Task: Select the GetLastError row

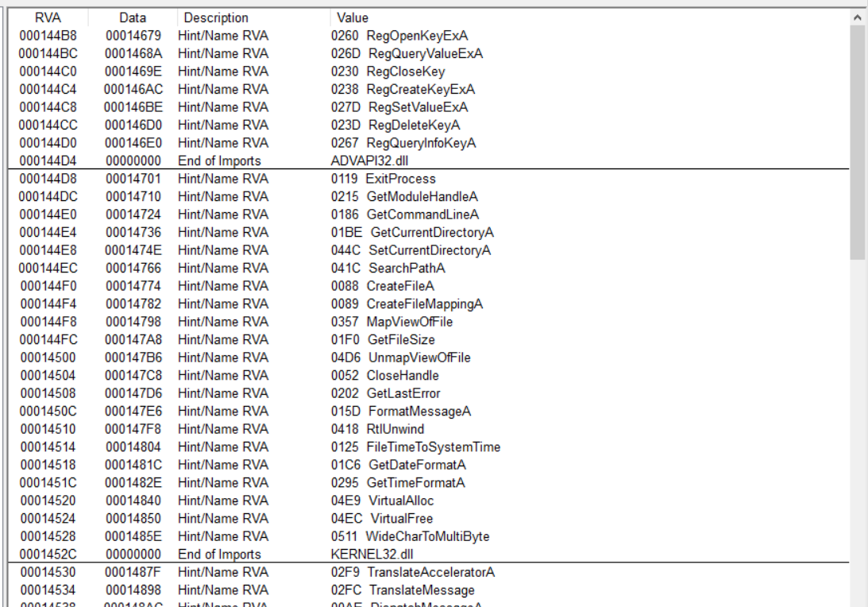Action: click(429, 393)
